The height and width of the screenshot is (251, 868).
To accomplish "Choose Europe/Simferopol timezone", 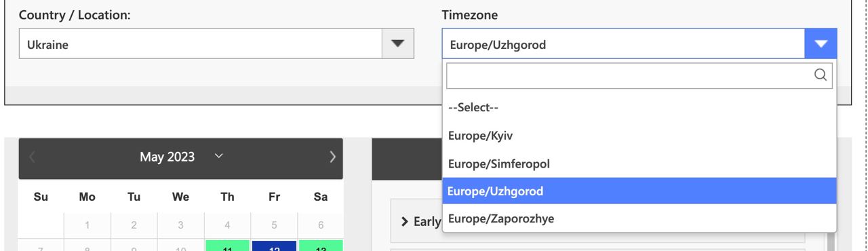I will (x=639, y=163).
